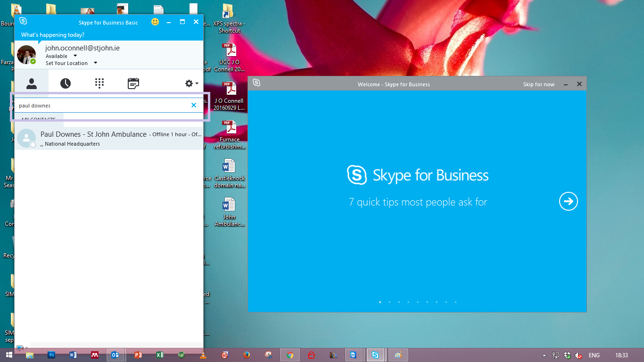This screenshot has width=644, height=362.
Task: Click the Skype logo in main window title bar
Action: click(23, 21)
